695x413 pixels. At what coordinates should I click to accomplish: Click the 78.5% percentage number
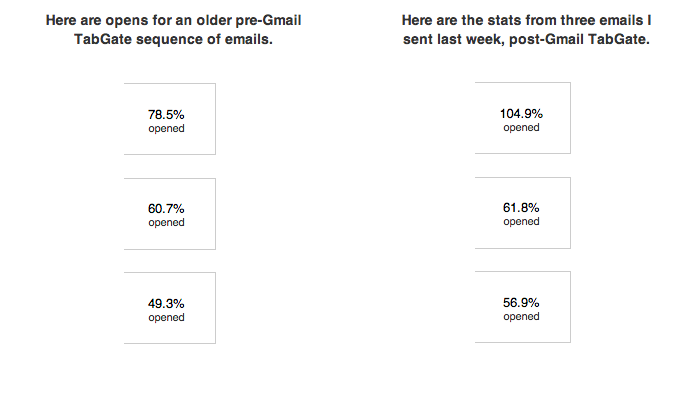point(166,115)
